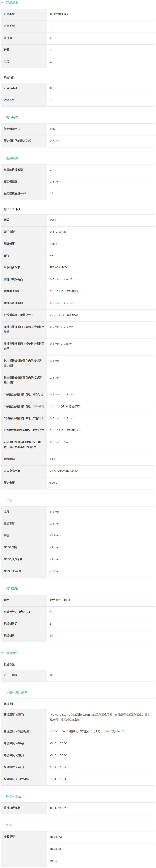Click the 0.77 W power dissipation value

tap(54, 141)
